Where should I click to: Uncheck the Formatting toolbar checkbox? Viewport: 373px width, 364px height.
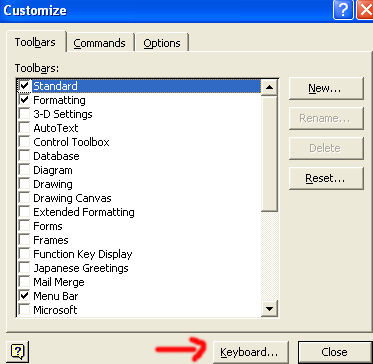click(24, 100)
